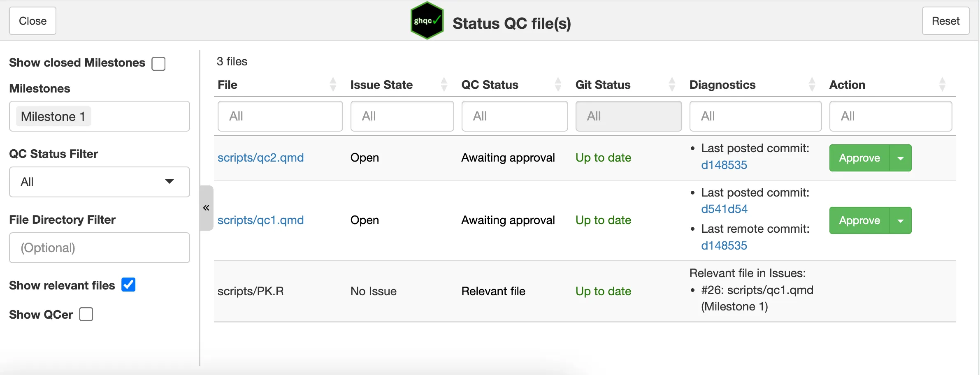980x375 pixels.
Task: Sort table by QC Status column
Action: [558, 85]
